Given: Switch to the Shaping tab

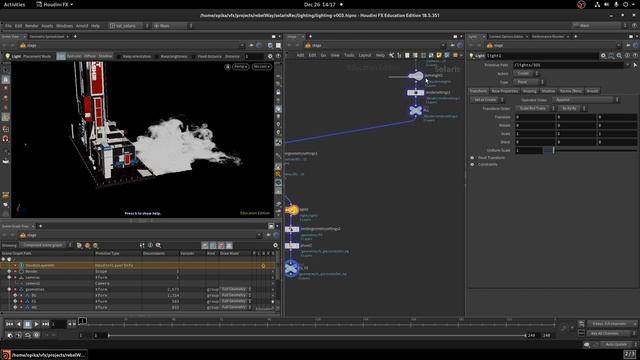Looking at the screenshot, I should 529,91.
